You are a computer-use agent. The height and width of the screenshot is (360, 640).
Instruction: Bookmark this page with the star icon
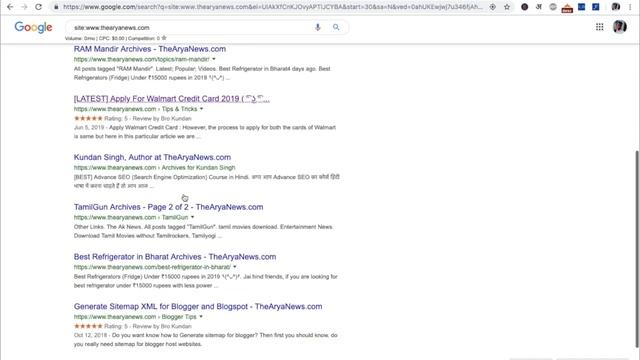(507, 7)
